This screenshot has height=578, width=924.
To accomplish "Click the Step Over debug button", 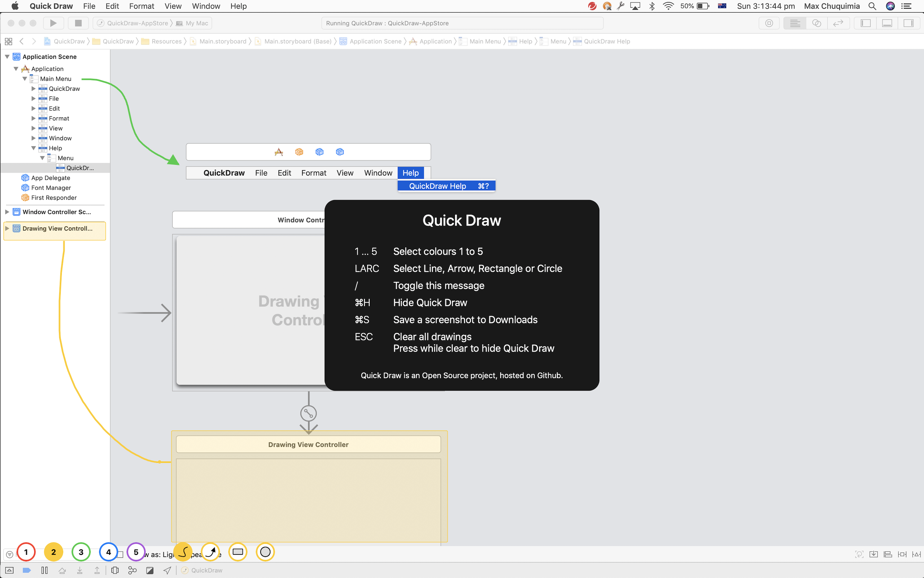I will pyautogui.click(x=62, y=570).
